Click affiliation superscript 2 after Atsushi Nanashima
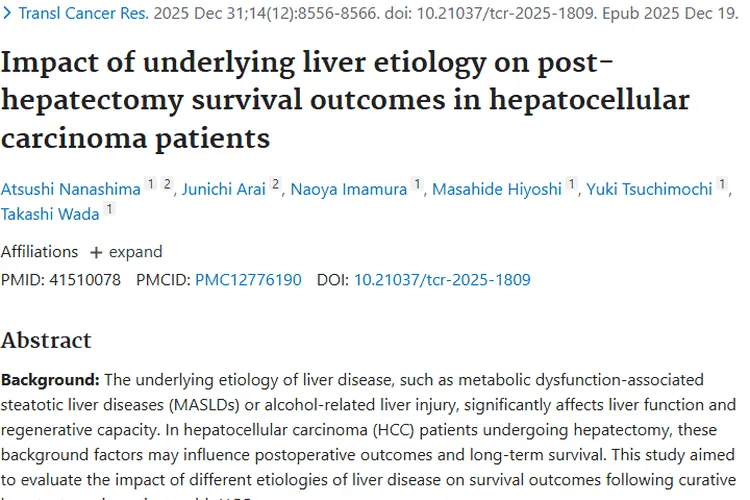The width and height of the screenshot is (750, 500). [x=168, y=184]
